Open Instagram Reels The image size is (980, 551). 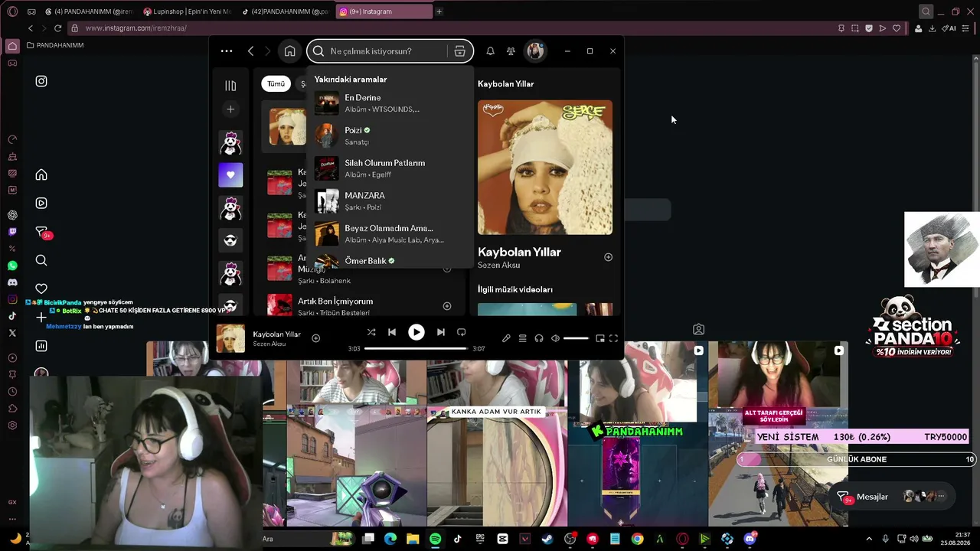coord(41,203)
